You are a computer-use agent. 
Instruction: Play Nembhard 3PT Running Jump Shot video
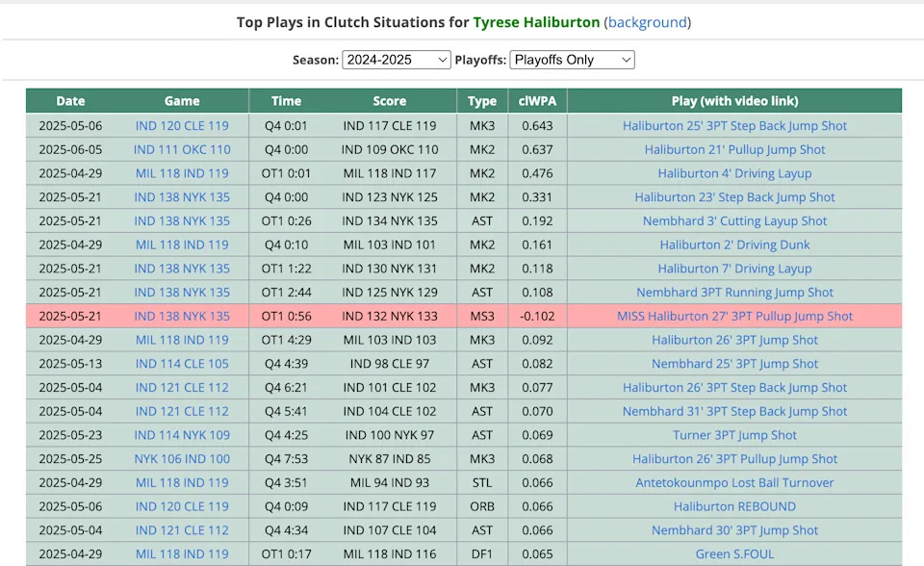coord(734,293)
